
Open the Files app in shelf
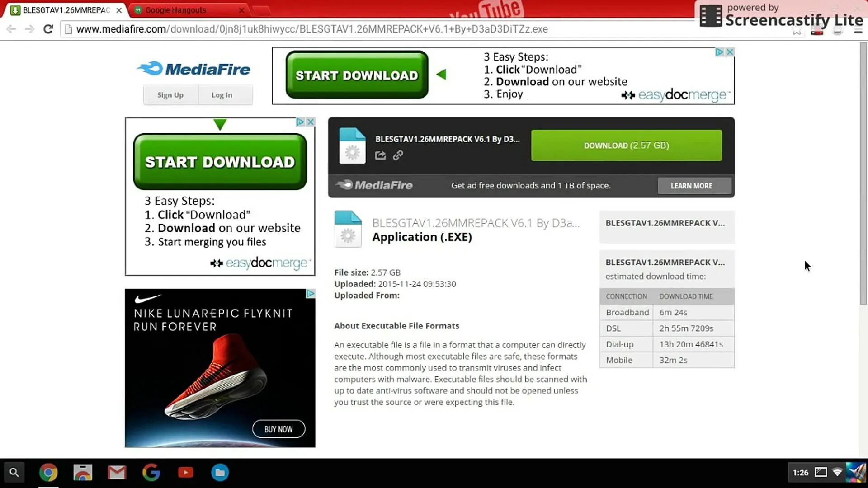click(220, 473)
